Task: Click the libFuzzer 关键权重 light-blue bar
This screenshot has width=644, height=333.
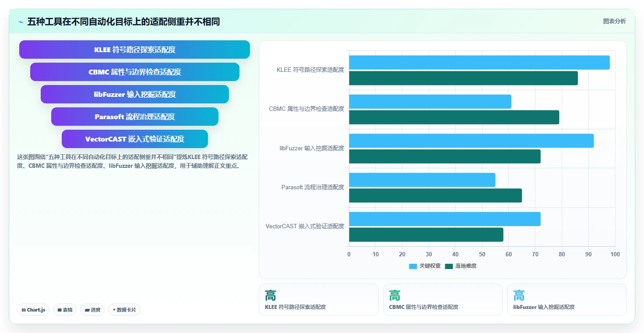Action: coord(471,141)
